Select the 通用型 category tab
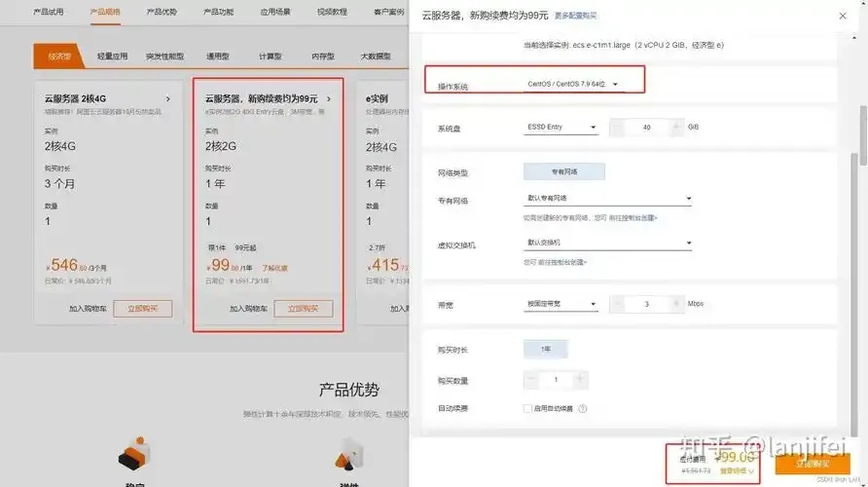The width and height of the screenshot is (868, 487). point(218,56)
